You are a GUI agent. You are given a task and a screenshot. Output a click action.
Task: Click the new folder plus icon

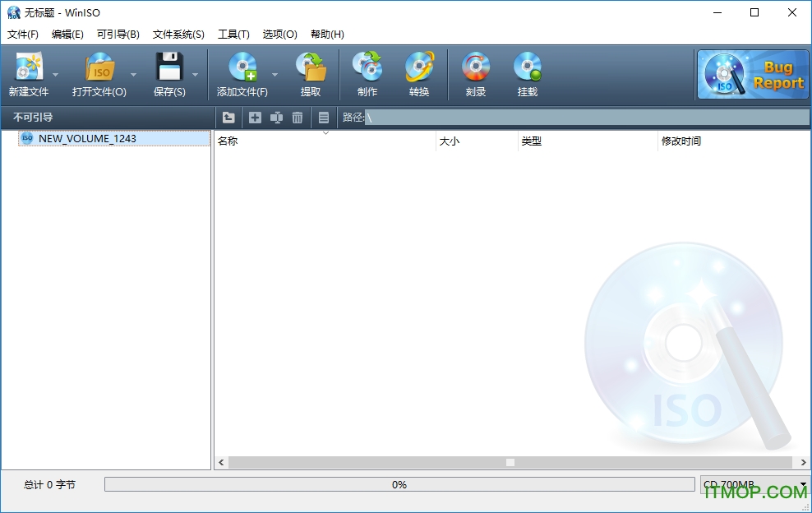255,118
